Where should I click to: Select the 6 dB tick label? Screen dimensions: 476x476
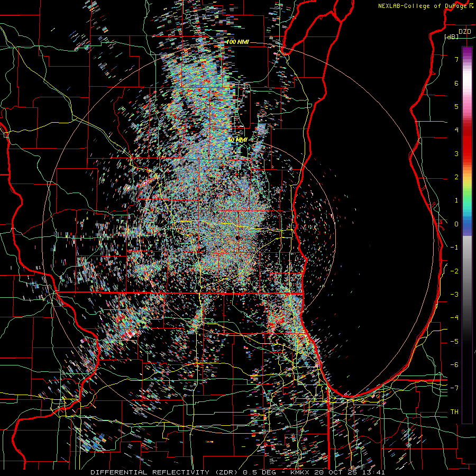pyautogui.click(x=456, y=83)
